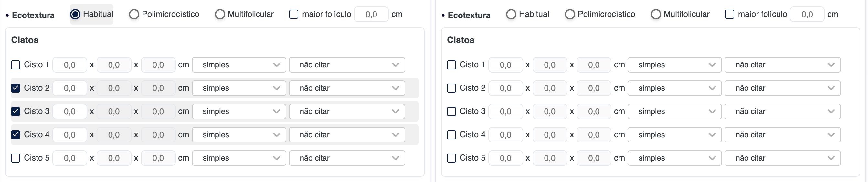Uncheck the checked Cisto 2 checkbox
Viewport: 868px width, 182px height.
click(16, 88)
